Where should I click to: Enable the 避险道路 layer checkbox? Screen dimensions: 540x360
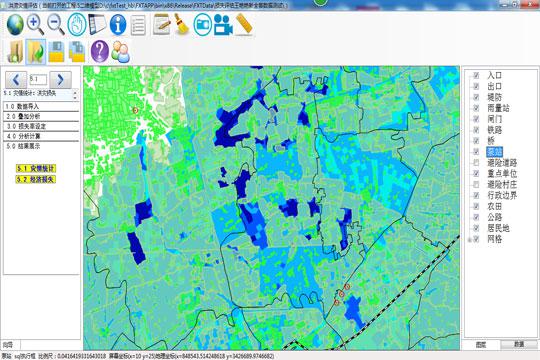pos(476,162)
